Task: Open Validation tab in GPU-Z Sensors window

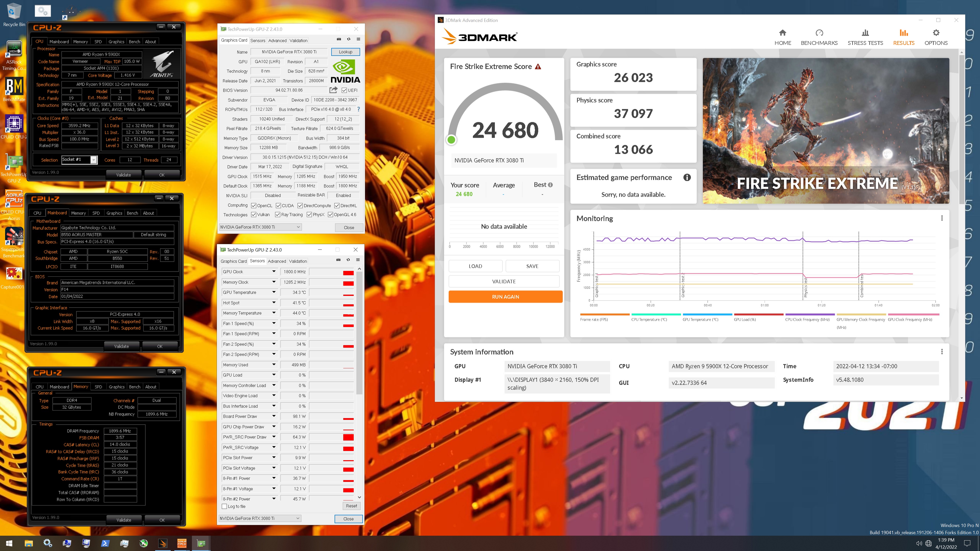Action: pos(298,261)
